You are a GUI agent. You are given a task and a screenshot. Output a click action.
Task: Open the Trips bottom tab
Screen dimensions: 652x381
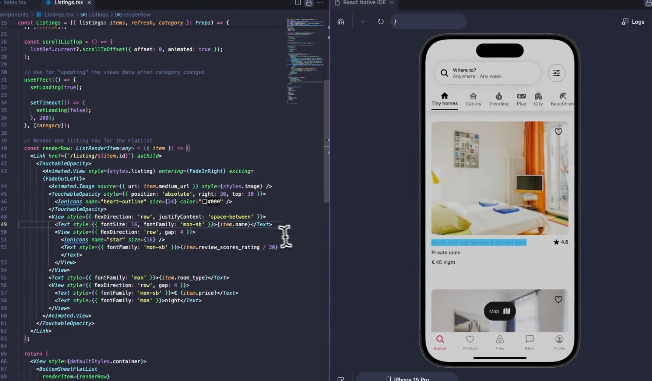[500, 342]
